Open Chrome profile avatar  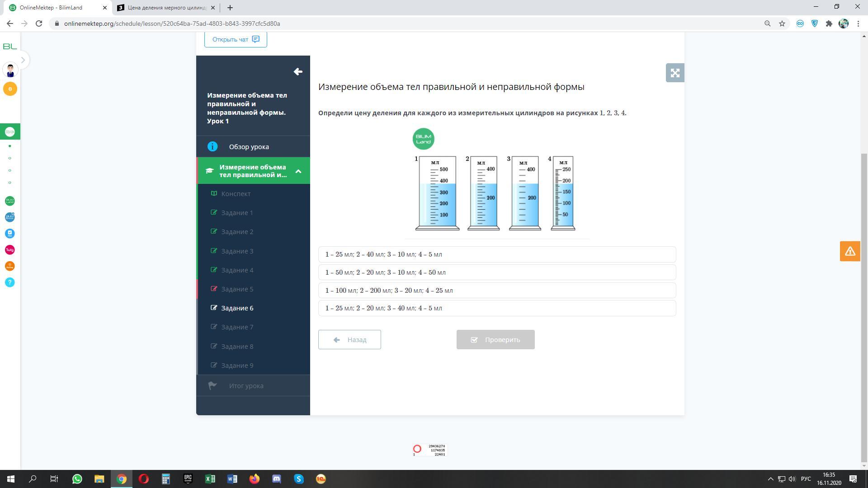844,23
